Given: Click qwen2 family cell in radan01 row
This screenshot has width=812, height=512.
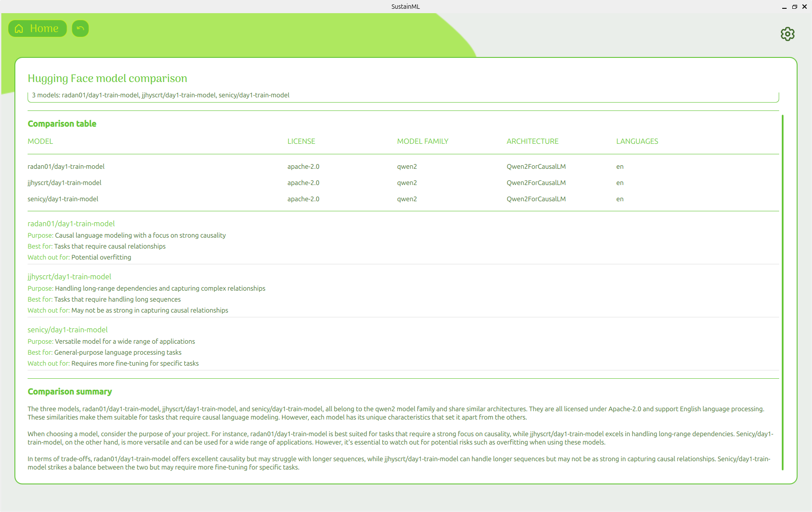Looking at the screenshot, I should click(407, 167).
